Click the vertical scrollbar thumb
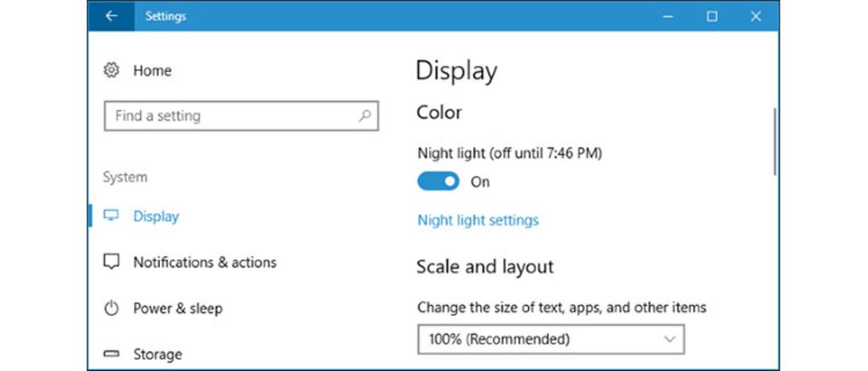Viewport: 868px width, 371px height. (x=774, y=142)
